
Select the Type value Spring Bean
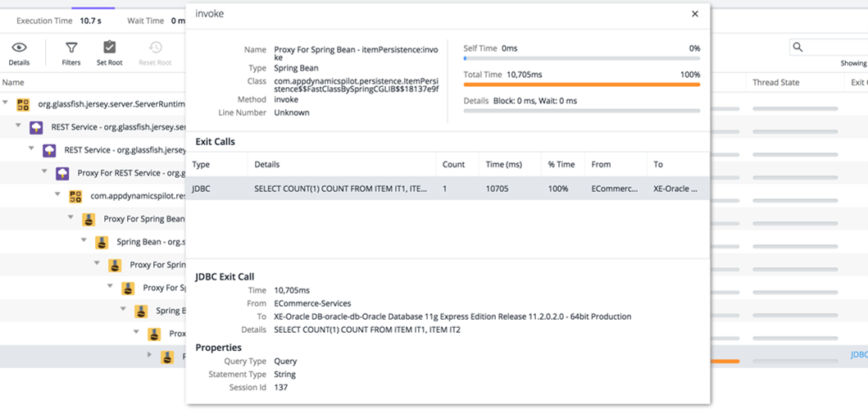tap(296, 69)
